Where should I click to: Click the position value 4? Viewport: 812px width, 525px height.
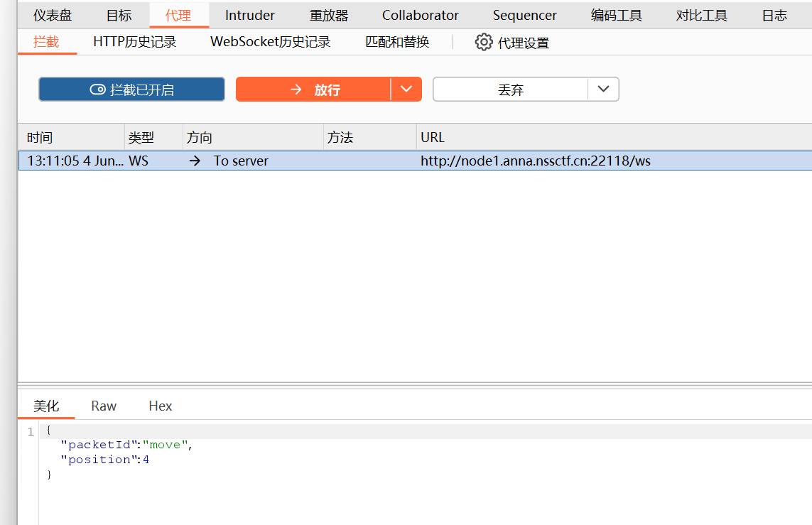tap(146, 459)
